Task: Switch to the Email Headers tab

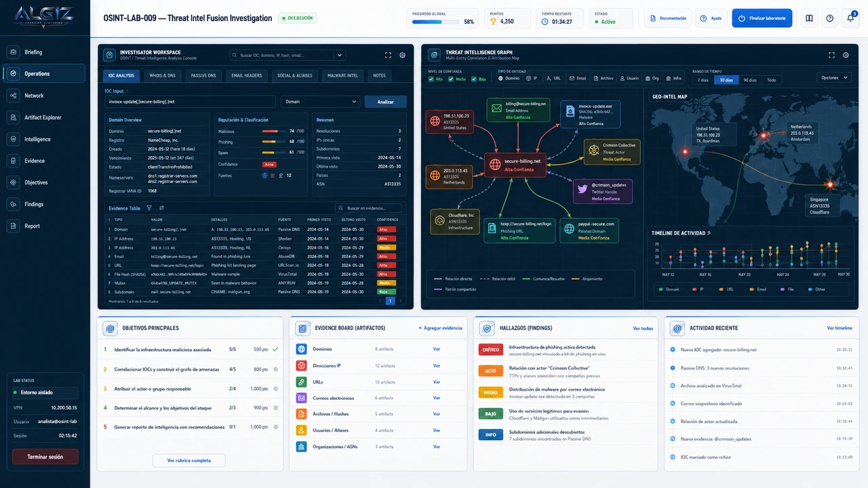Action: (246, 75)
